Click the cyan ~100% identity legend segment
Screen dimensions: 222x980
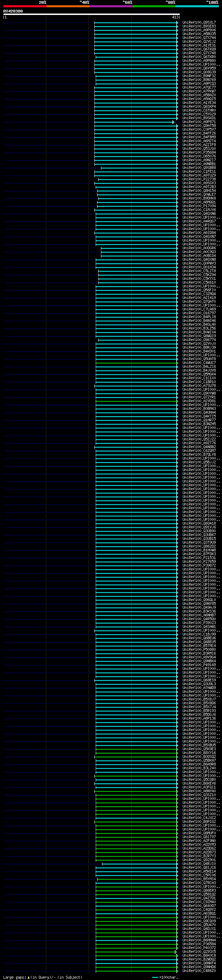tap(197, 6)
